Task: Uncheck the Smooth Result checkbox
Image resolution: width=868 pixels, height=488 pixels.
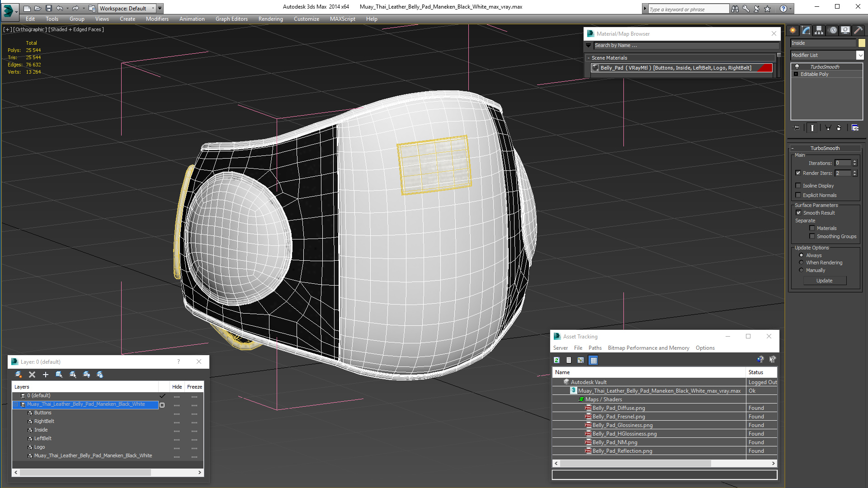Action: [x=798, y=213]
